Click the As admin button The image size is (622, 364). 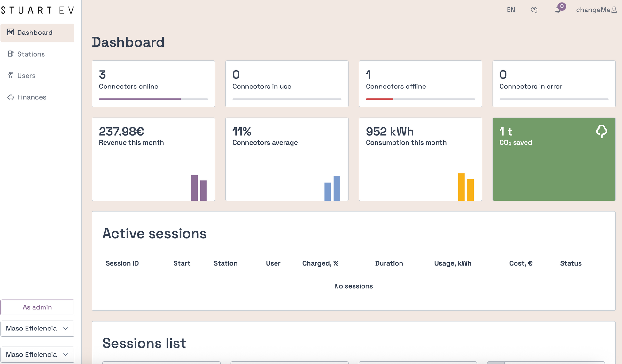coord(37,307)
